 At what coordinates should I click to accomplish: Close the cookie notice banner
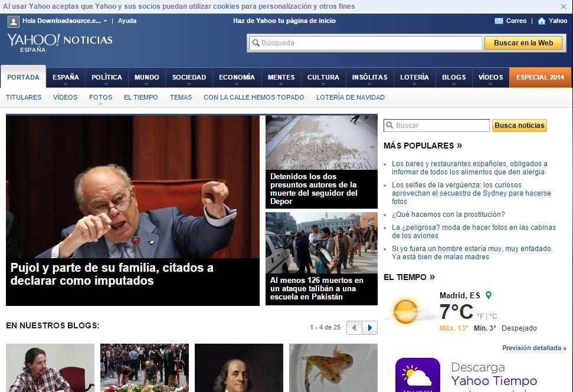[564, 6]
